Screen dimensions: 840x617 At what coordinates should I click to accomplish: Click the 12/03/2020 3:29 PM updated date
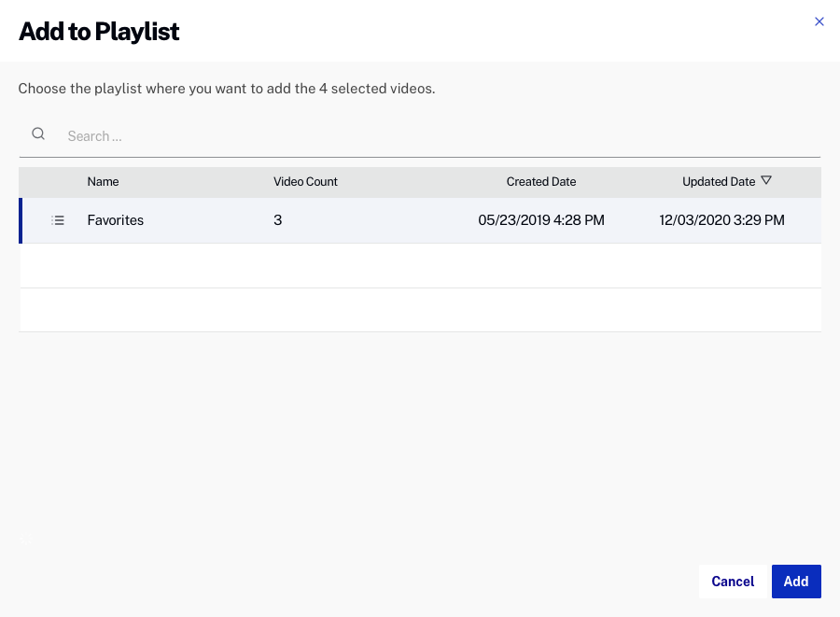(x=721, y=221)
